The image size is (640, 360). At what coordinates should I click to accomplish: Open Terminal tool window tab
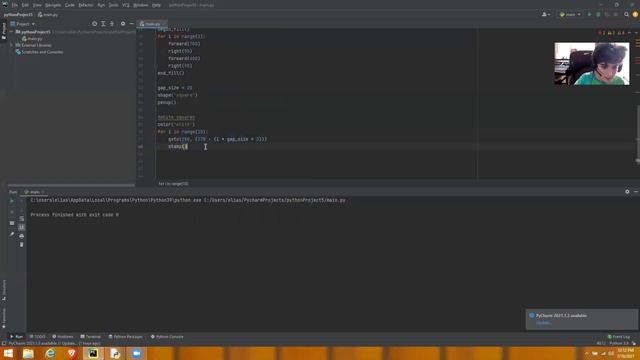pos(91,337)
